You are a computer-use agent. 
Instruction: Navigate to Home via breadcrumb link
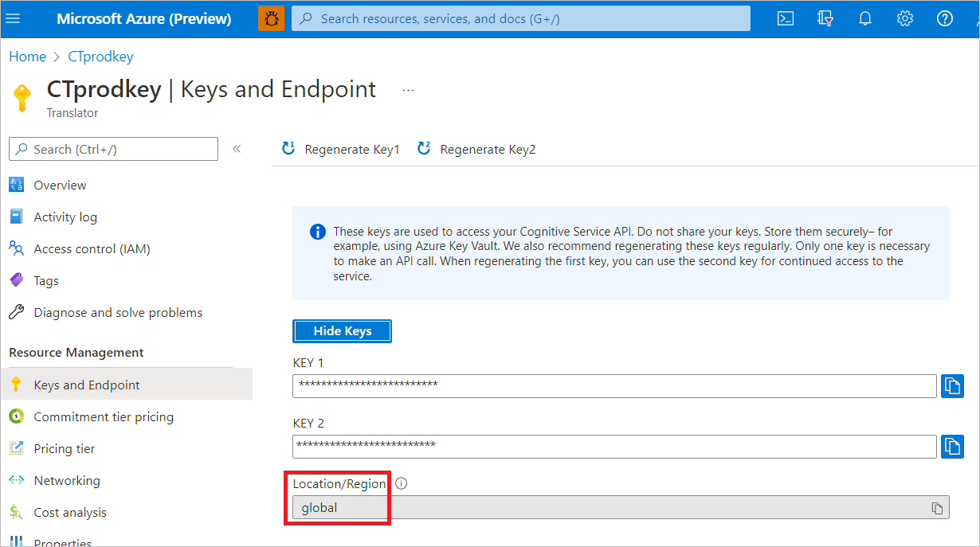(27, 56)
